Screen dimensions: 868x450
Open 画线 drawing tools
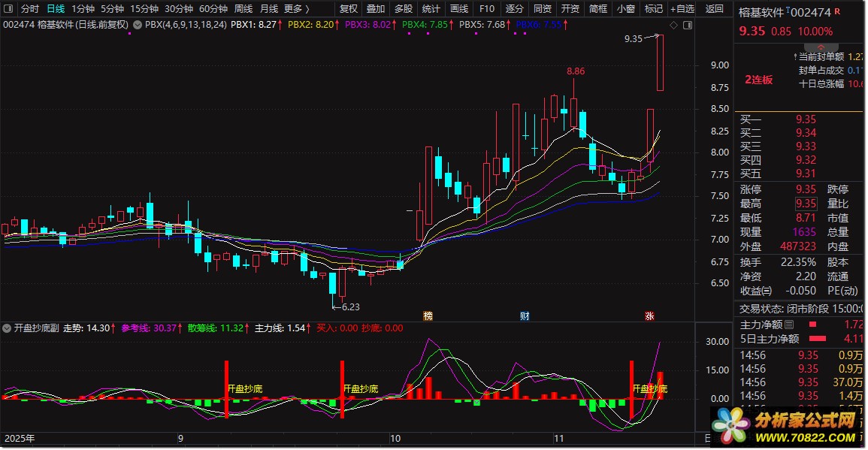point(459,9)
